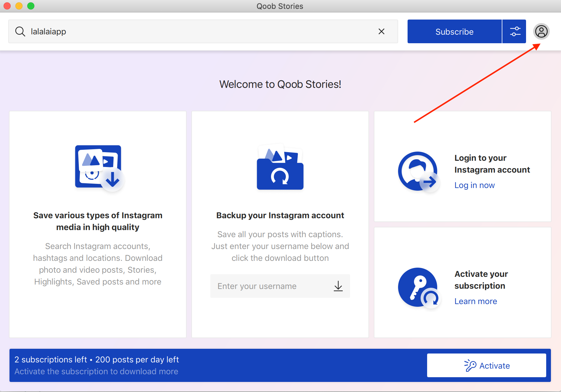Close the window with red button
The image size is (561, 392).
(x=7, y=6)
